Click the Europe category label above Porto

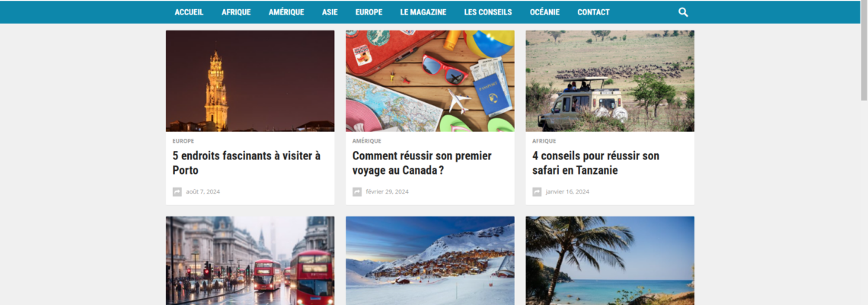pos(183,141)
